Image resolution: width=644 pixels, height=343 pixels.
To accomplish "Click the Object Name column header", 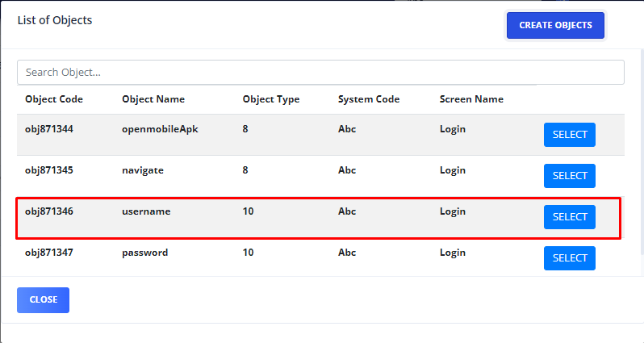I will pyautogui.click(x=153, y=99).
